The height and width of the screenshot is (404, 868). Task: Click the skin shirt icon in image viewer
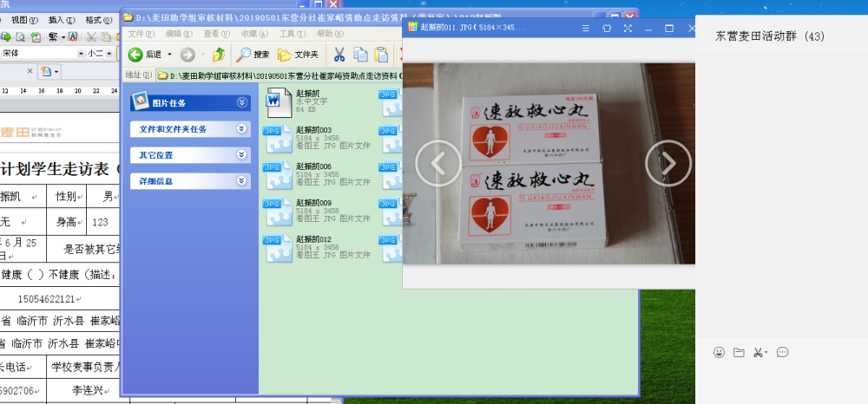607,29
